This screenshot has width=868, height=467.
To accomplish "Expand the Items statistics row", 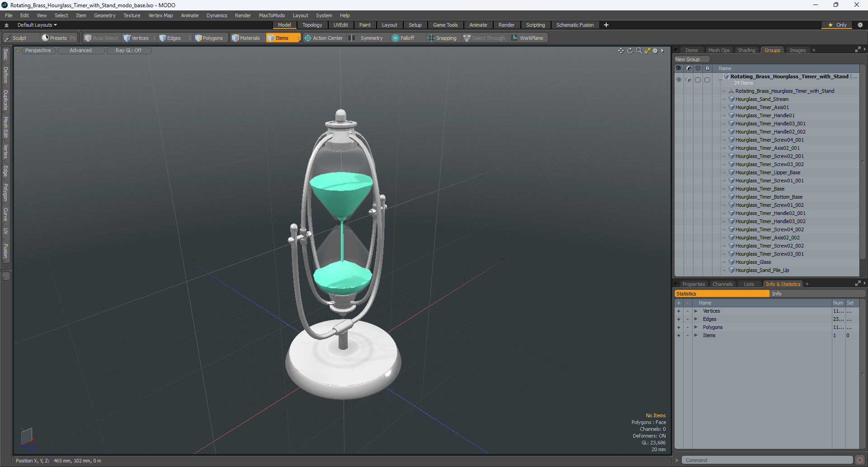I will pos(696,335).
